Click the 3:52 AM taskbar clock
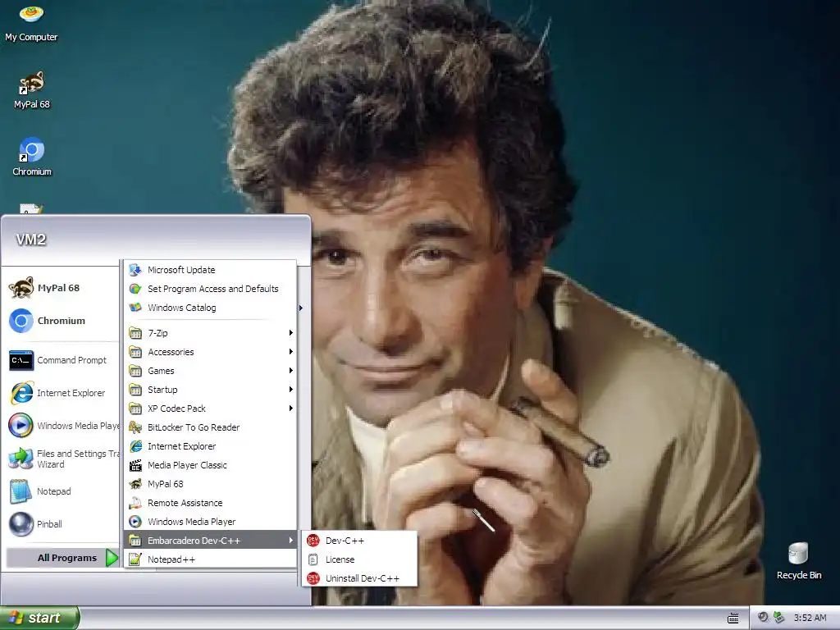The height and width of the screenshot is (630, 840). [x=810, y=618]
